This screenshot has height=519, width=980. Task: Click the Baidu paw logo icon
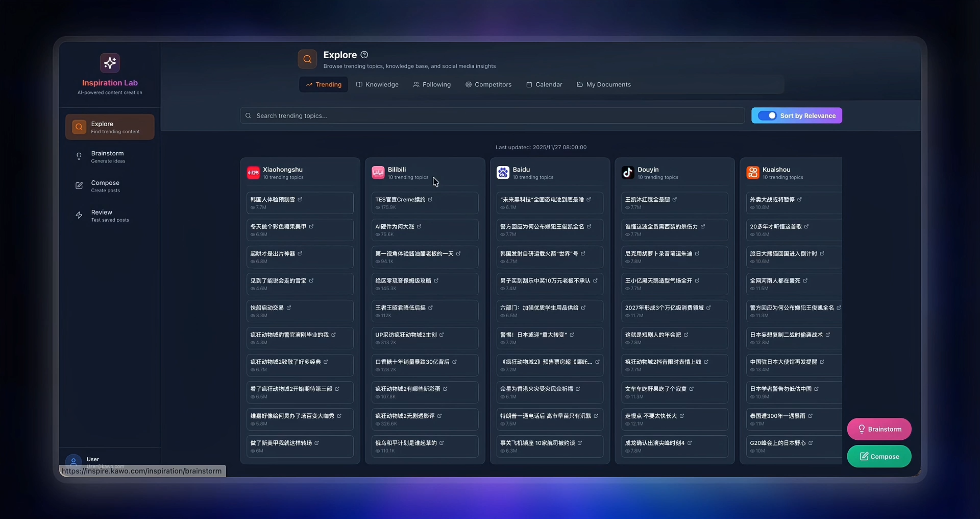502,173
